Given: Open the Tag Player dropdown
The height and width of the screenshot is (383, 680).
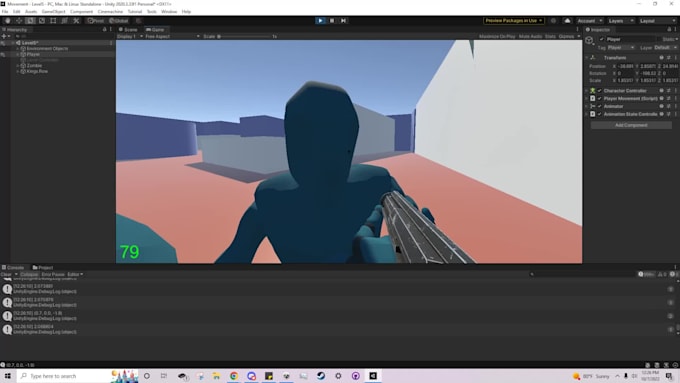Looking at the screenshot, I should 621,48.
